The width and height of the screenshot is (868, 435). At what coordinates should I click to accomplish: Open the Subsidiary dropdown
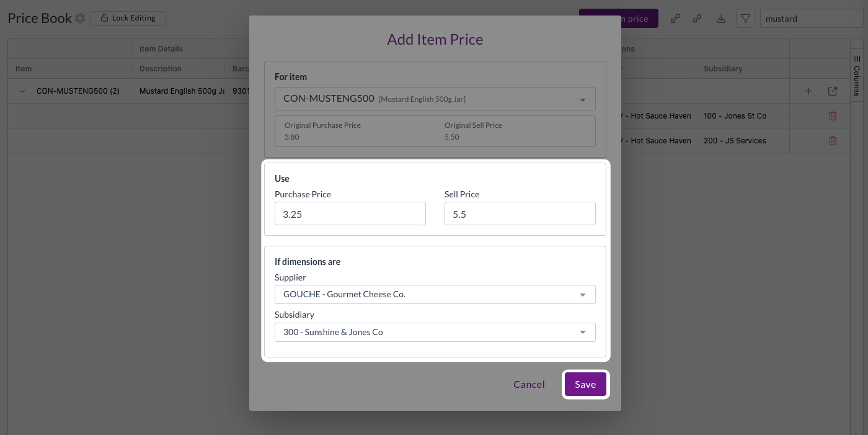tap(435, 332)
